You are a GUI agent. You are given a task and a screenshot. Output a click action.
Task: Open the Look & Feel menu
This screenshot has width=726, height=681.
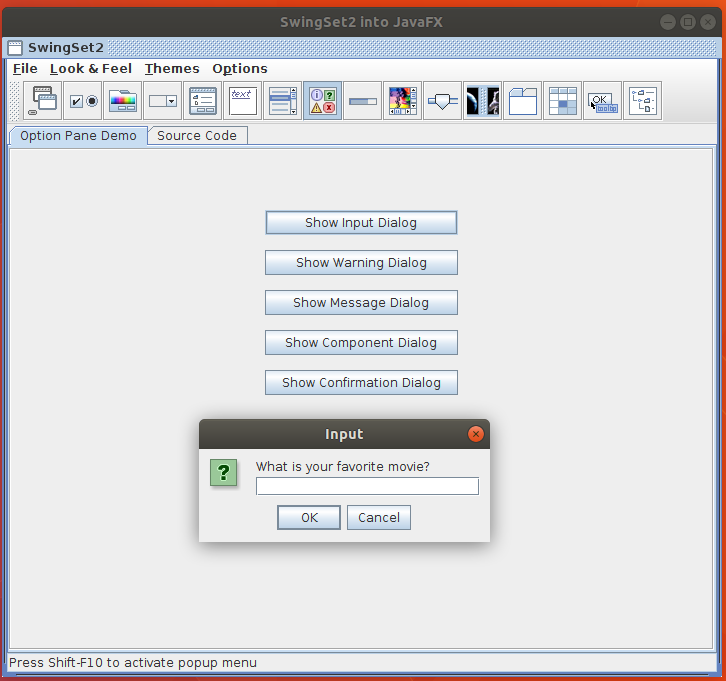pyautogui.click(x=90, y=69)
